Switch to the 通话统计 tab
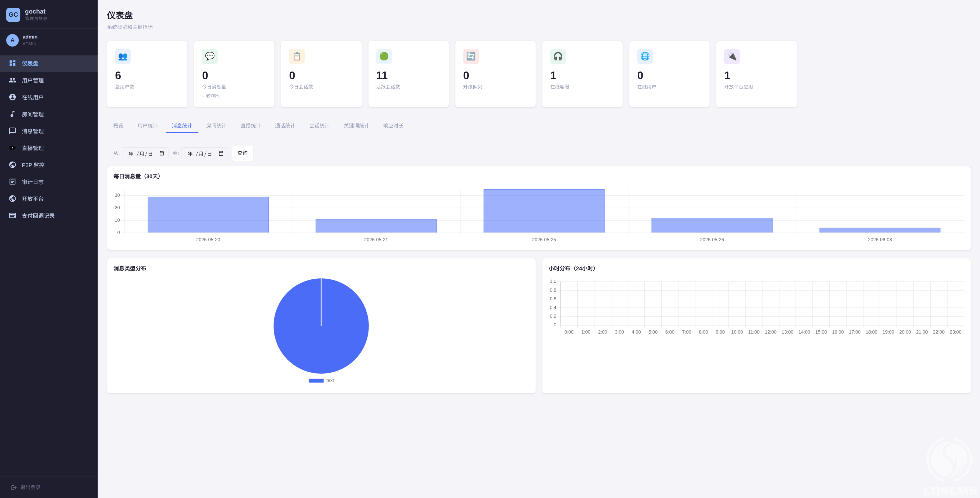The height and width of the screenshot is (498, 980). (x=285, y=125)
